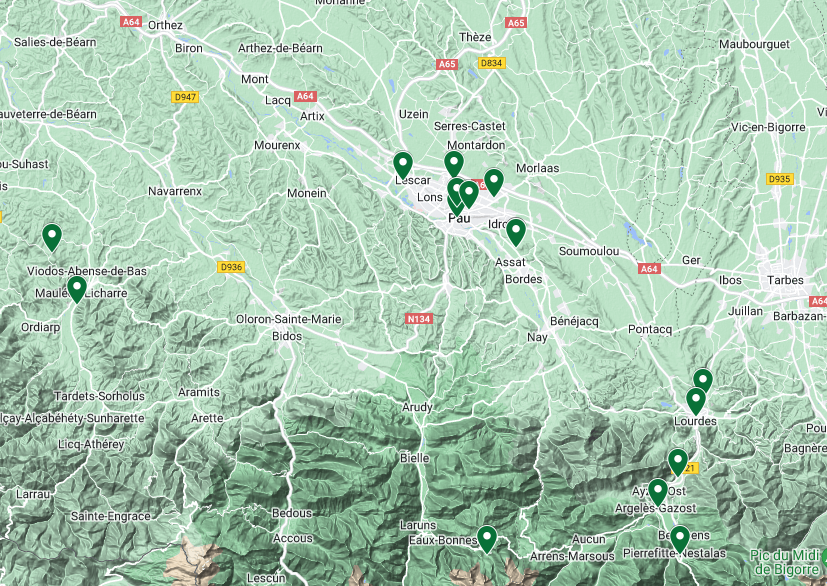
Task: Open the Pic du Midi de Bigorre landmark
Action: 786,562
